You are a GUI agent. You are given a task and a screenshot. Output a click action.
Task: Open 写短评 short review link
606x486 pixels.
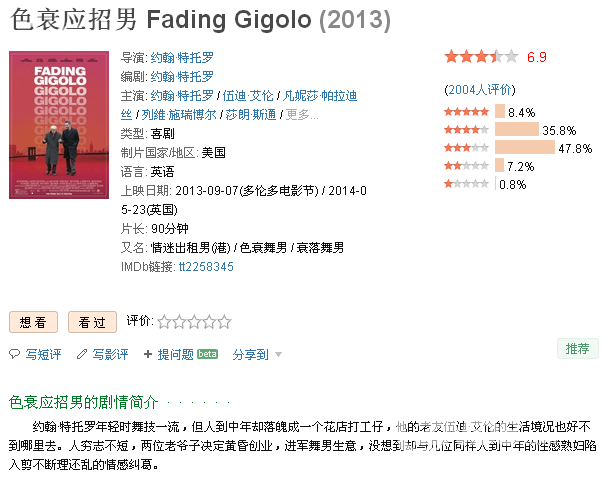click(43, 354)
